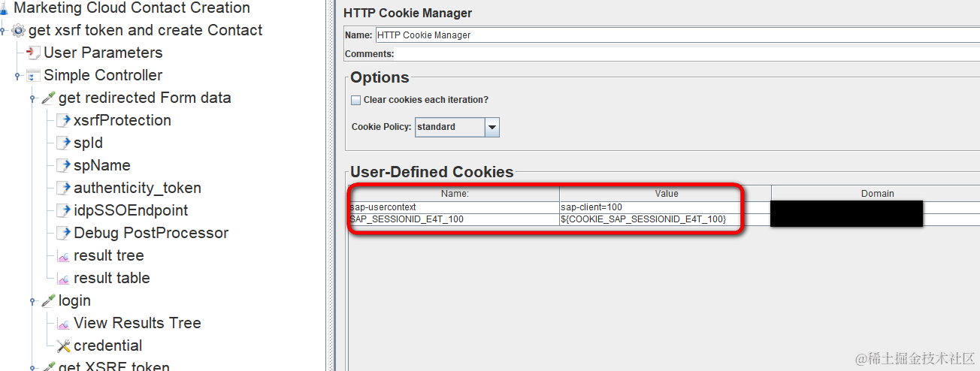Click the pipette icon of get redirected Form data
Image resolution: width=980 pixels, height=371 pixels.
[x=48, y=98]
